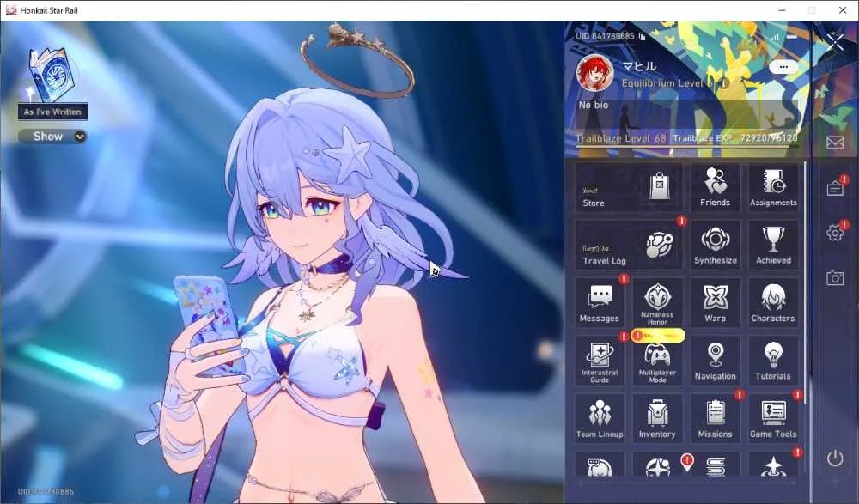
Task: Close the phone menu with X
Action: (836, 41)
